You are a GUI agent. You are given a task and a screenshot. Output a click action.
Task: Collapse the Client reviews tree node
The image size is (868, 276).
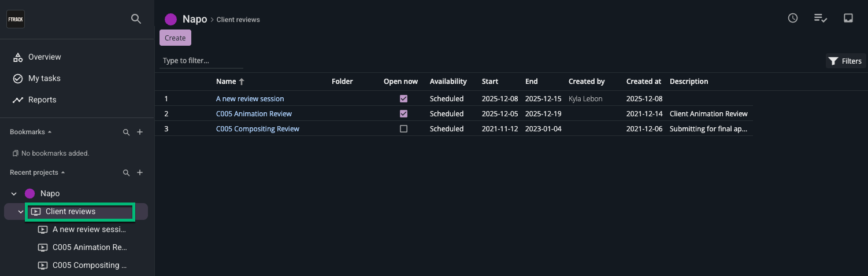(21, 212)
